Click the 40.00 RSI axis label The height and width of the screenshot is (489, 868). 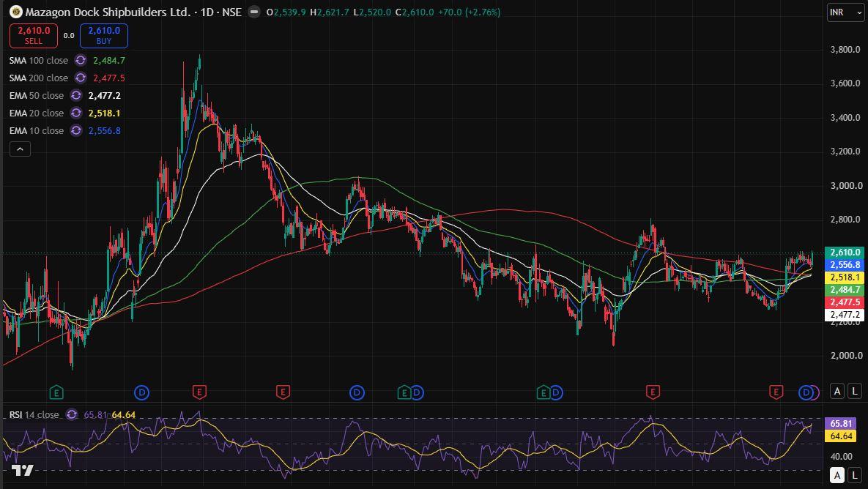tap(841, 457)
